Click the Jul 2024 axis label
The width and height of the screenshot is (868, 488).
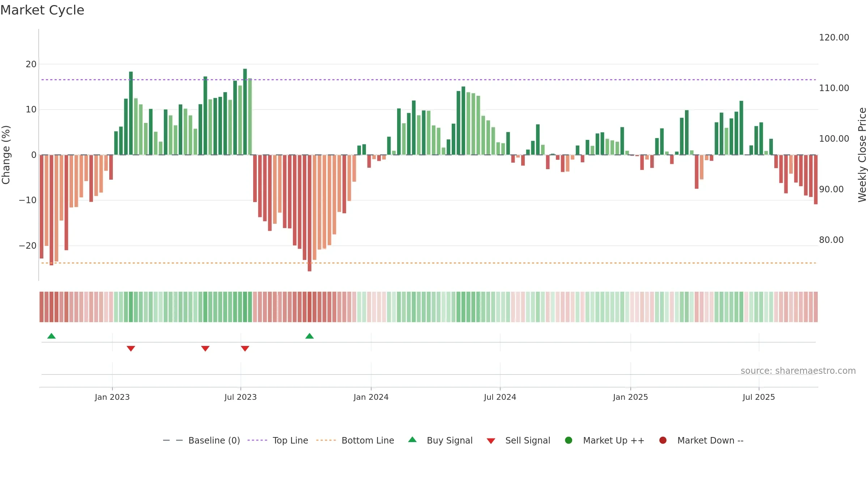[500, 397]
